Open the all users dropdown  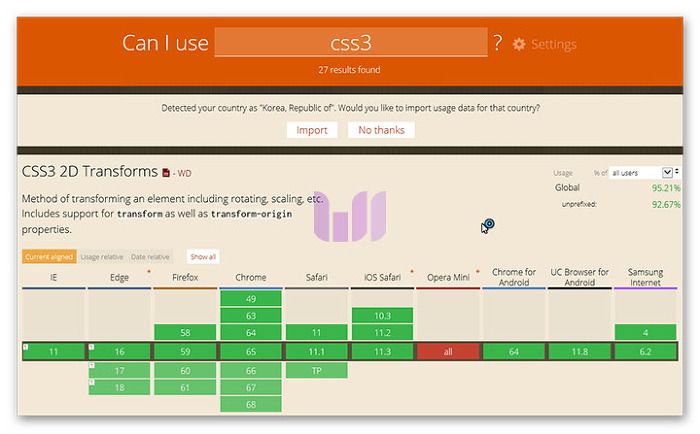(641, 173)
